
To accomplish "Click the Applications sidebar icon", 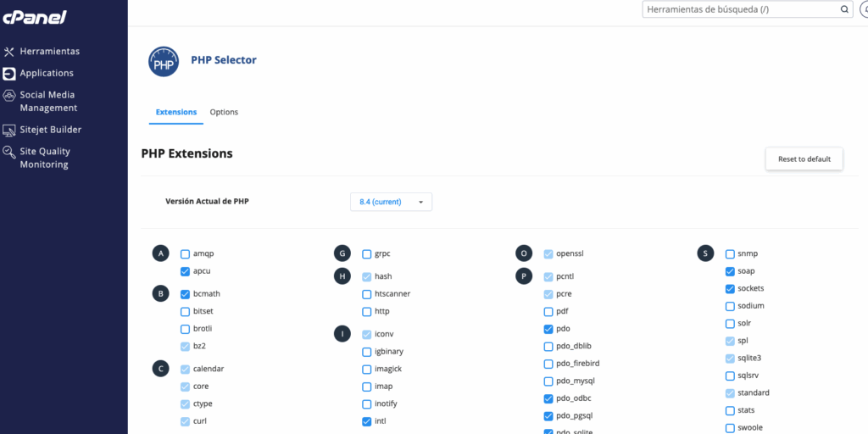I will pos(8,73).
